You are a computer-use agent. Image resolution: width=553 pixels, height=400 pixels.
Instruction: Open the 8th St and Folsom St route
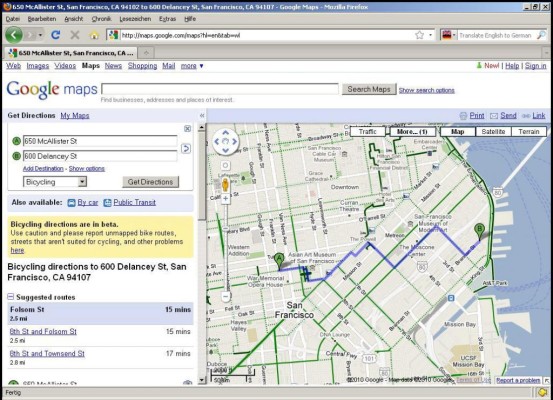(43, 331)
